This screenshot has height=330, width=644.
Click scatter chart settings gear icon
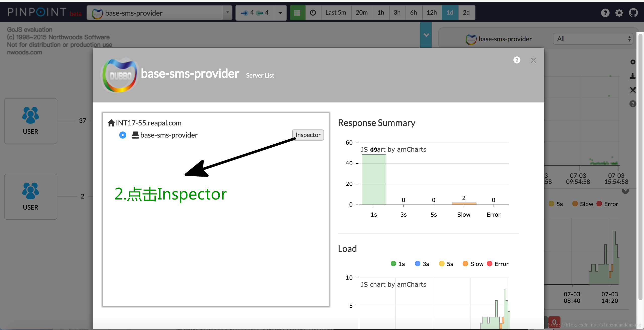(633, 62)
